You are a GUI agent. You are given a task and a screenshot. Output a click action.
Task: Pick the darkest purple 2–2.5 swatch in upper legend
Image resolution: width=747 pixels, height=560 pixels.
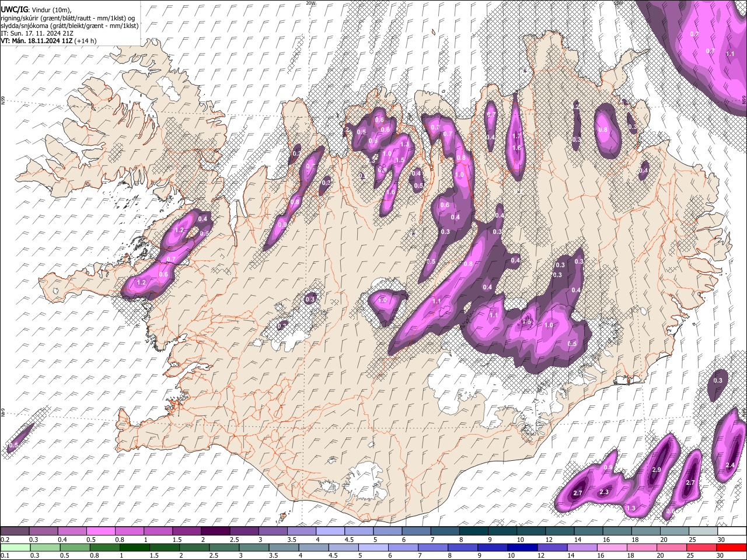pos(215,531)
